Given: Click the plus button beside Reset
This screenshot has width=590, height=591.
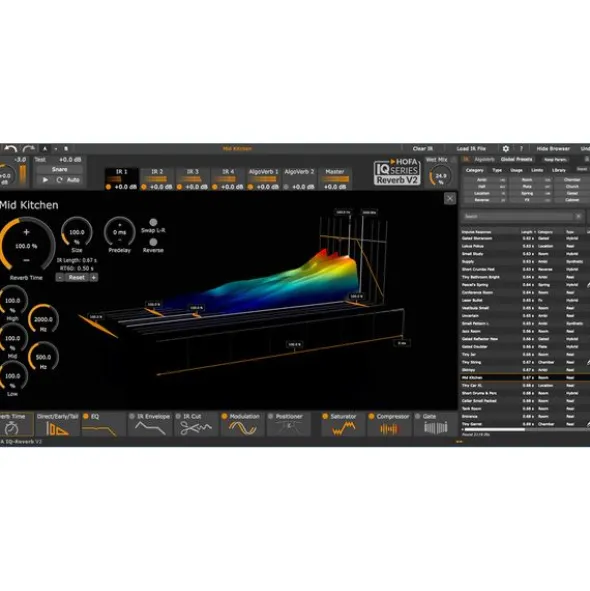Looking at the screenshot, I should point(94,277).
